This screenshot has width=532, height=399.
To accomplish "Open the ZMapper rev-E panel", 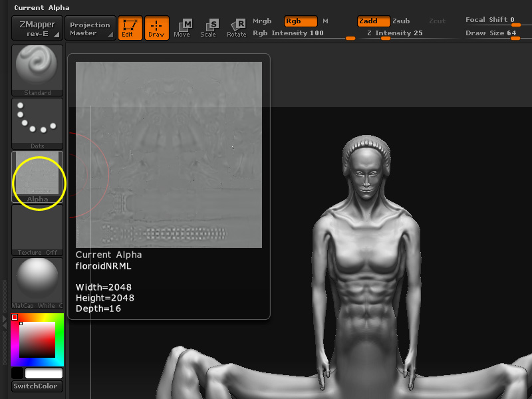I will point(37,27).
